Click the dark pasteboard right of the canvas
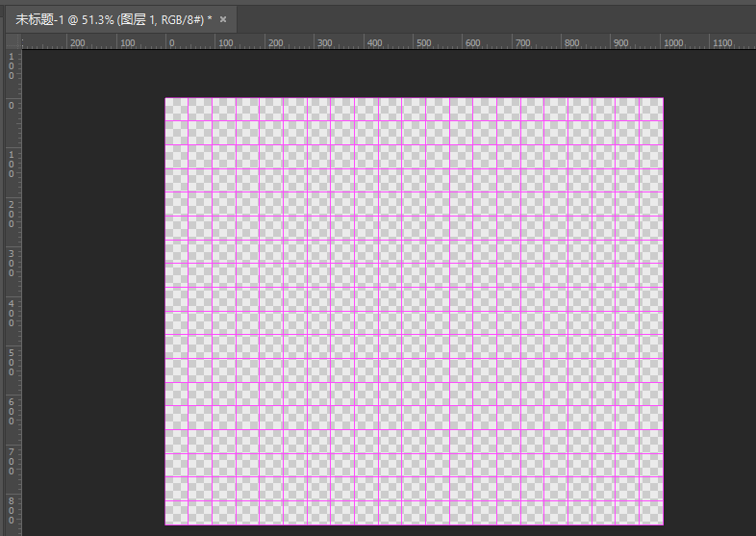This screenshot has height=536, width=756. click(709, 289)
